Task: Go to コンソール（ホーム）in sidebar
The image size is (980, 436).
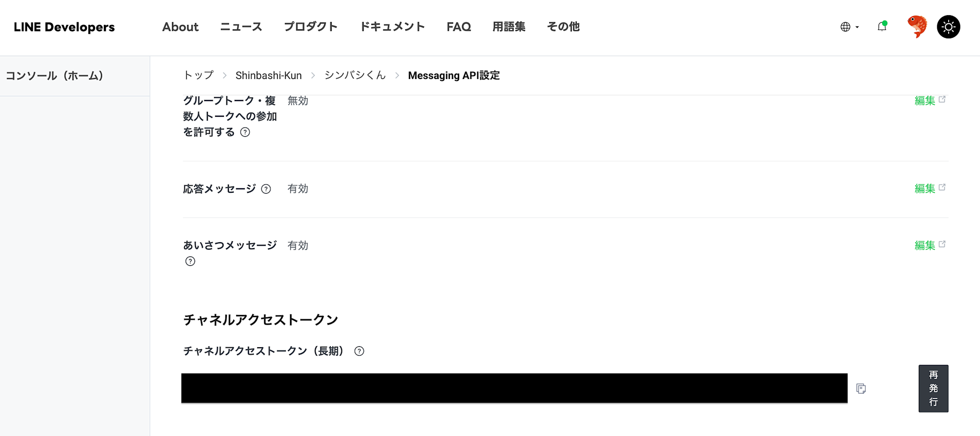Action: pos(54,76)
